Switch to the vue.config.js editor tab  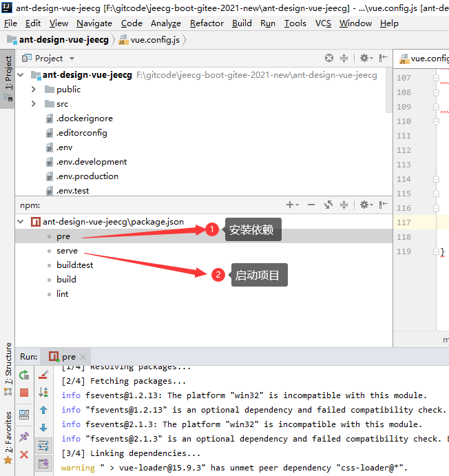coord(424,59)
